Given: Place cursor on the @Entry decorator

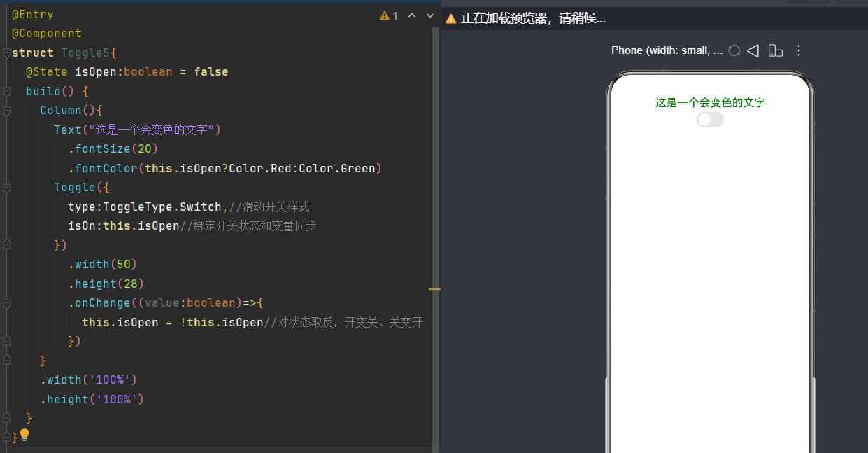Looking at the screenshot, I should [32, 14].
